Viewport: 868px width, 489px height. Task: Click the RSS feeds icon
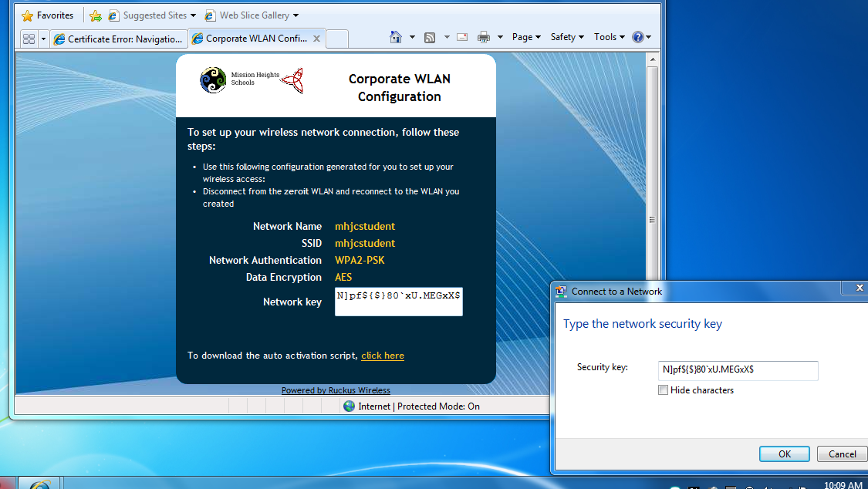pos(430,37)
